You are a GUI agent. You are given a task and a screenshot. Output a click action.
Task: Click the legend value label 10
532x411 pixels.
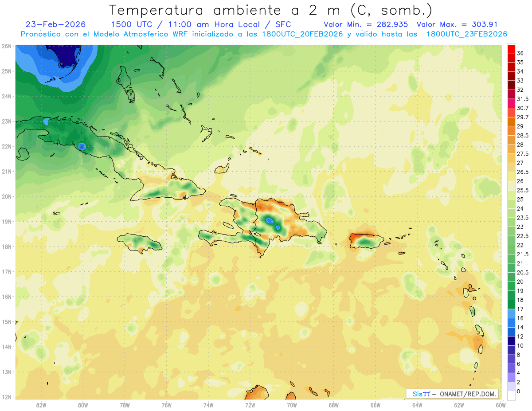point(520,345)
